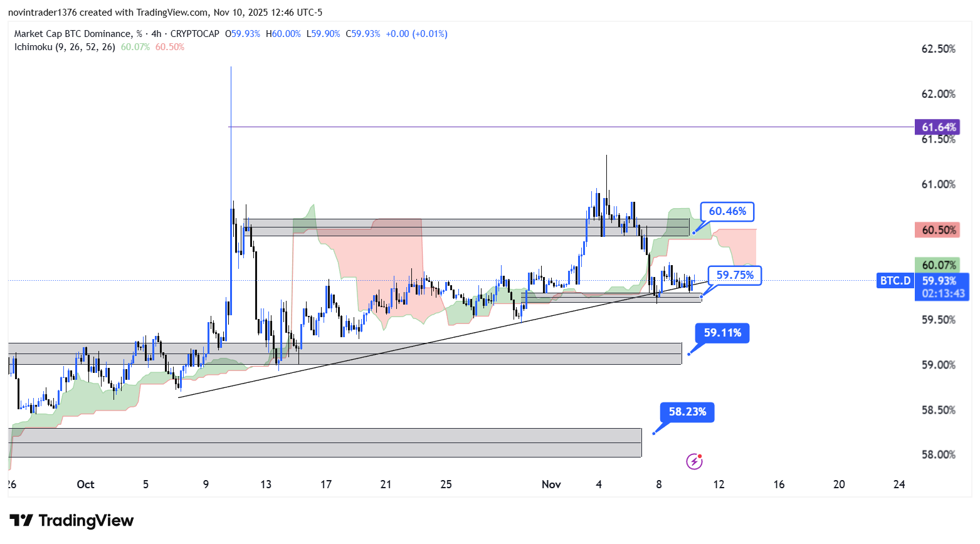980x544 pixels.
Task: Click the Market Cap BTC Dominance title
Action: coord(73,34)
